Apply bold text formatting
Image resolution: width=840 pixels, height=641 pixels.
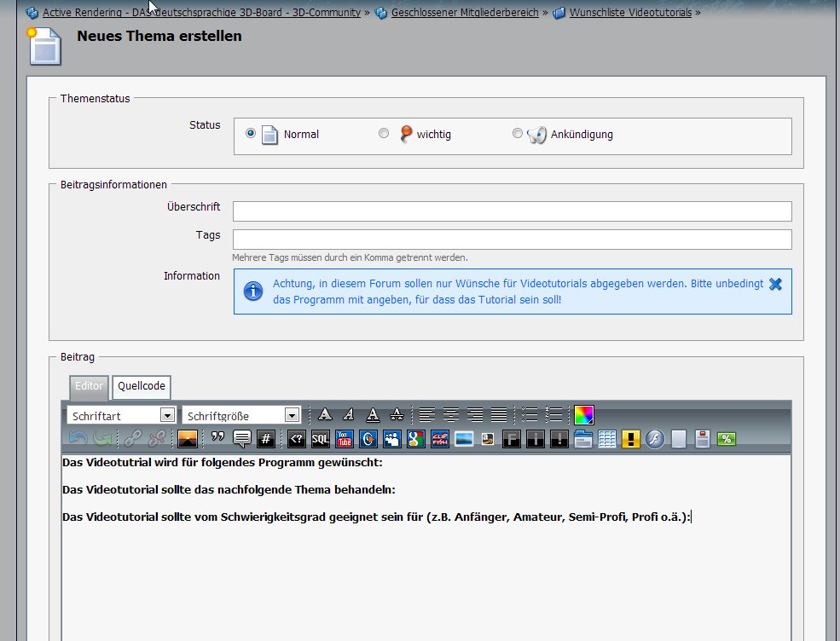click(x=325, y=415)
